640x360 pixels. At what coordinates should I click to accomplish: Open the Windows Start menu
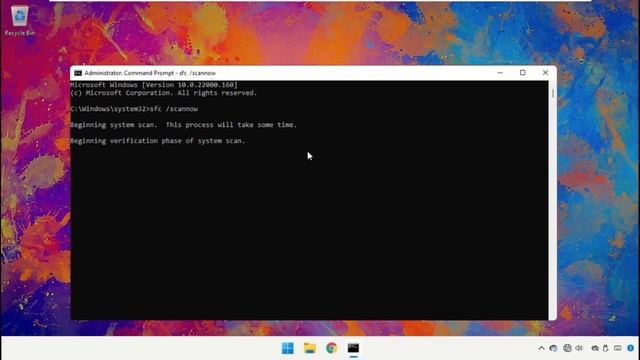[287, 348]
